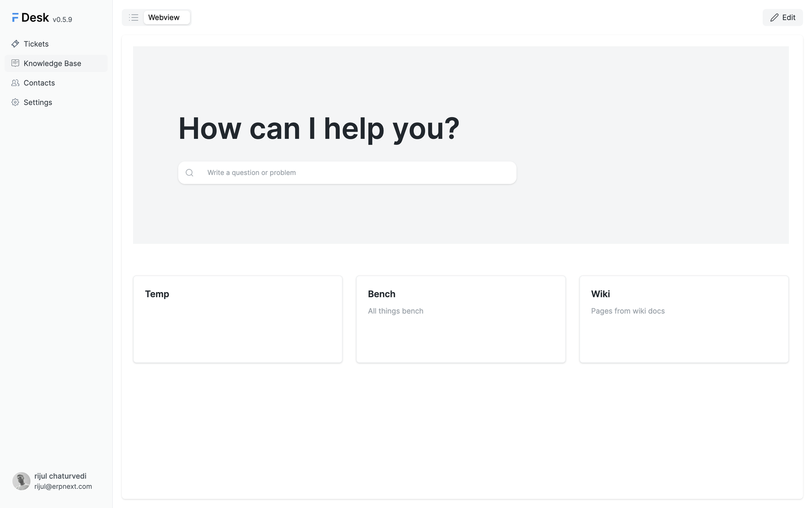Click the search magnifier icon
812x508 pixels.
pos(189,173)
